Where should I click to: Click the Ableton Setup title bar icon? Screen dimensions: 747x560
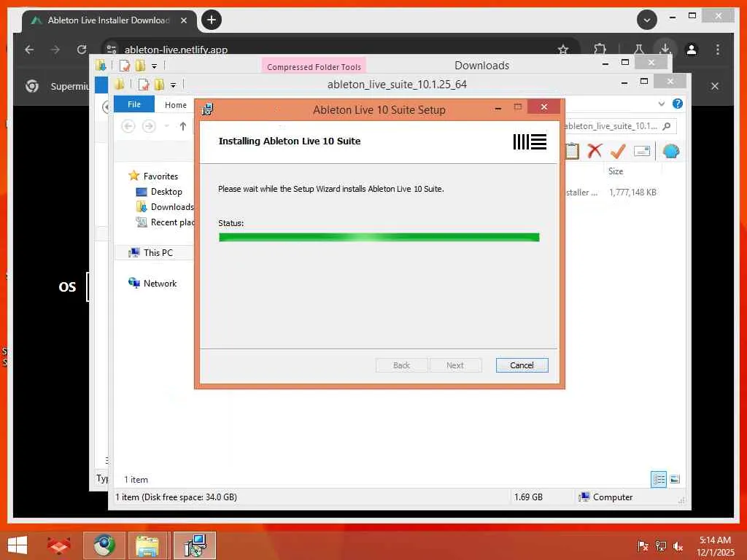[x=207, y=109]
